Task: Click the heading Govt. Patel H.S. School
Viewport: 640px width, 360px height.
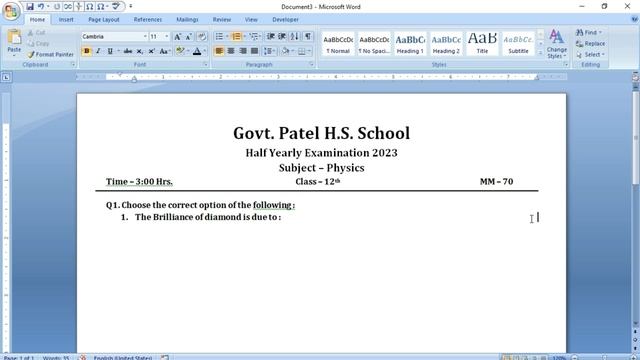Action: [x=321, y=133]
